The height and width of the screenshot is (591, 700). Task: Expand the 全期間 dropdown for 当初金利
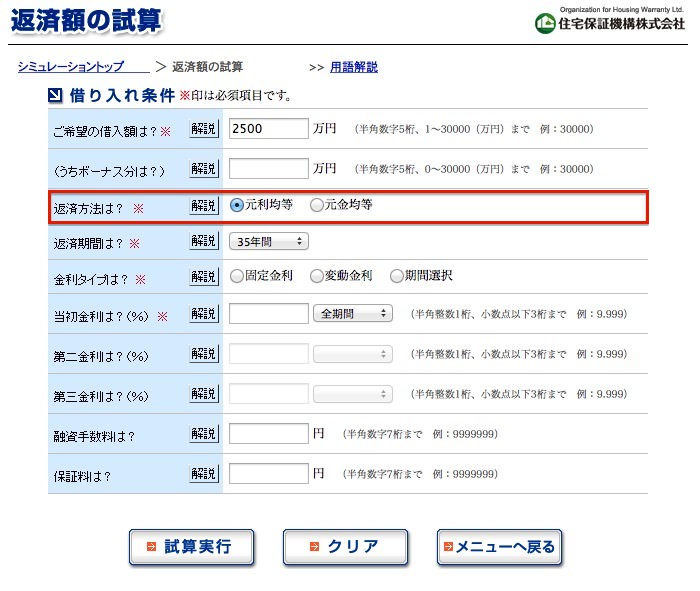(x=353, y=313)
